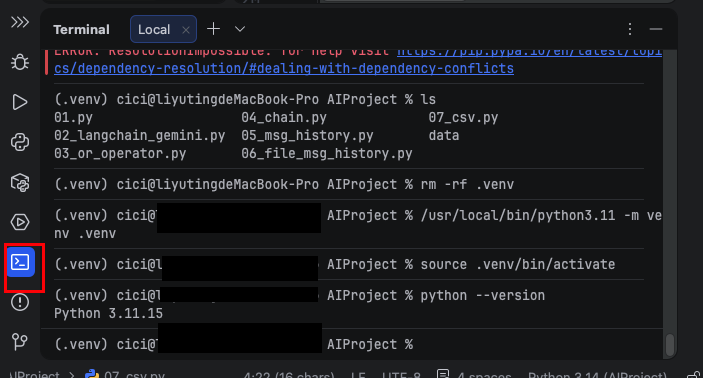Close the Local terminal tab
The height and width of the screenshot is (378, 703).
point(186,30)
